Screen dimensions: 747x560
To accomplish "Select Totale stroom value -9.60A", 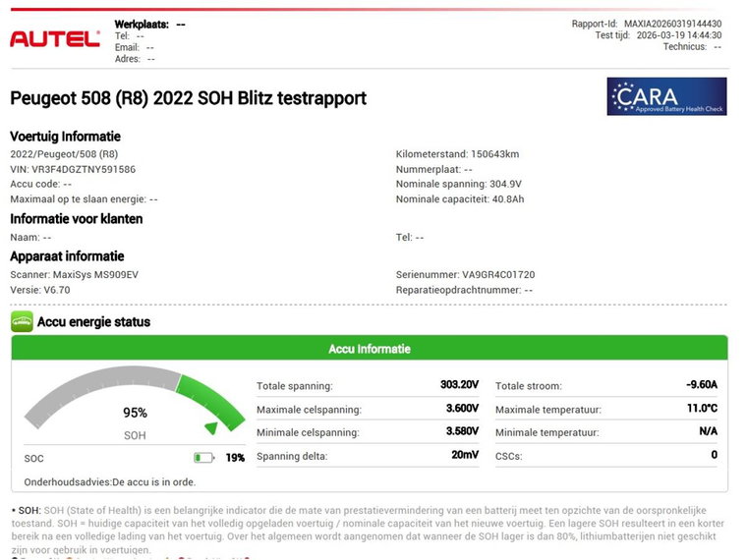I will point(702,384).
